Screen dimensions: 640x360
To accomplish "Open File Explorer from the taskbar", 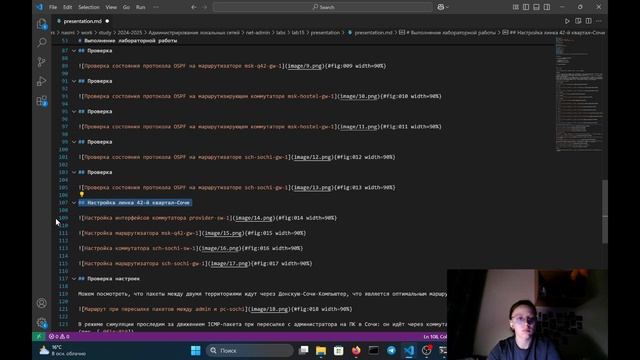I will [x=321, y=350].
